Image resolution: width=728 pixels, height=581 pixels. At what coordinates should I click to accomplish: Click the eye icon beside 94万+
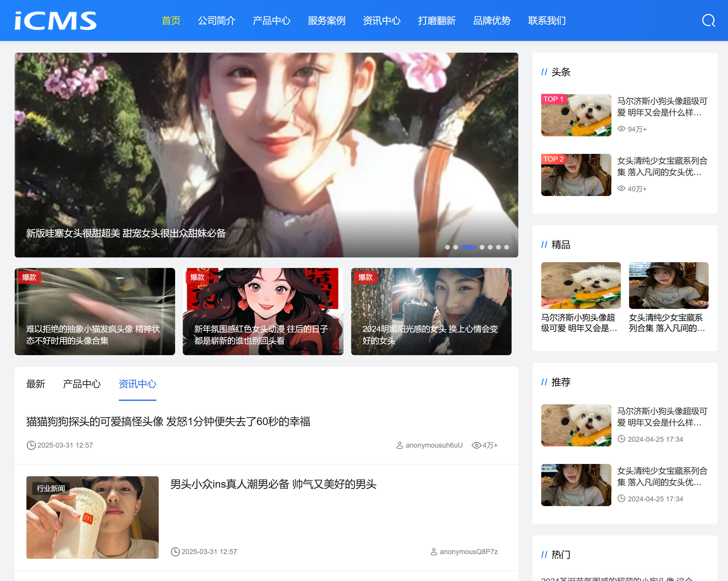click(x=621, y=129)
